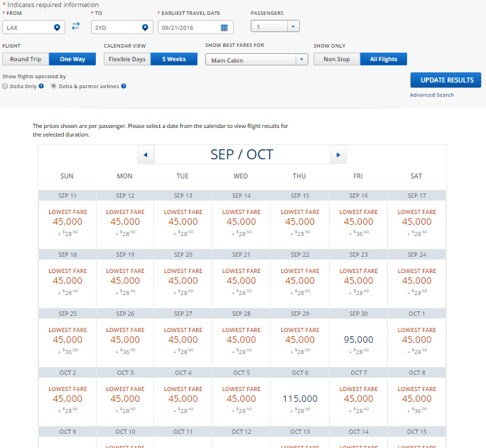Switch flight type to Round Trip
Viewport: 486px width, 448px height.
tap(26, 59)
